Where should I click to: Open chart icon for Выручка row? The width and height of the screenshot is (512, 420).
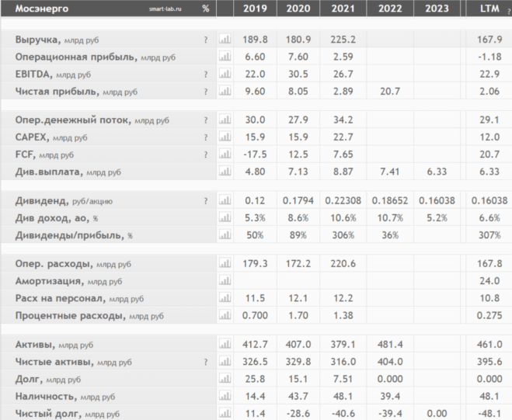225,39
